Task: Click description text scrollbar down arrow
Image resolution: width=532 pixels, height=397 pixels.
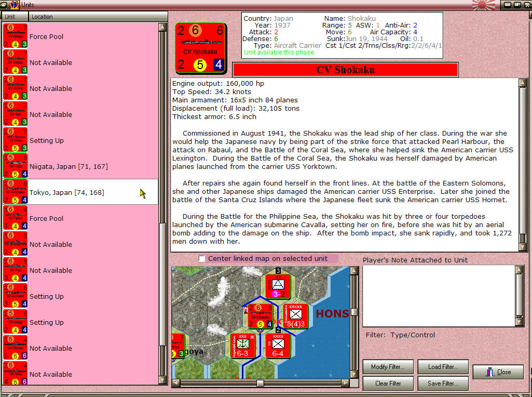Action: (523, 247)
